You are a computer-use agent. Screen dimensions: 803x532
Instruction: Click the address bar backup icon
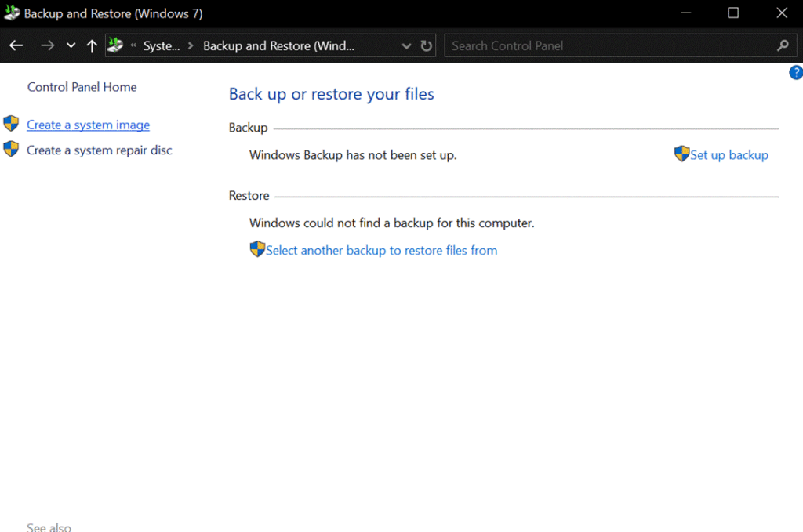tap(116, 45)
